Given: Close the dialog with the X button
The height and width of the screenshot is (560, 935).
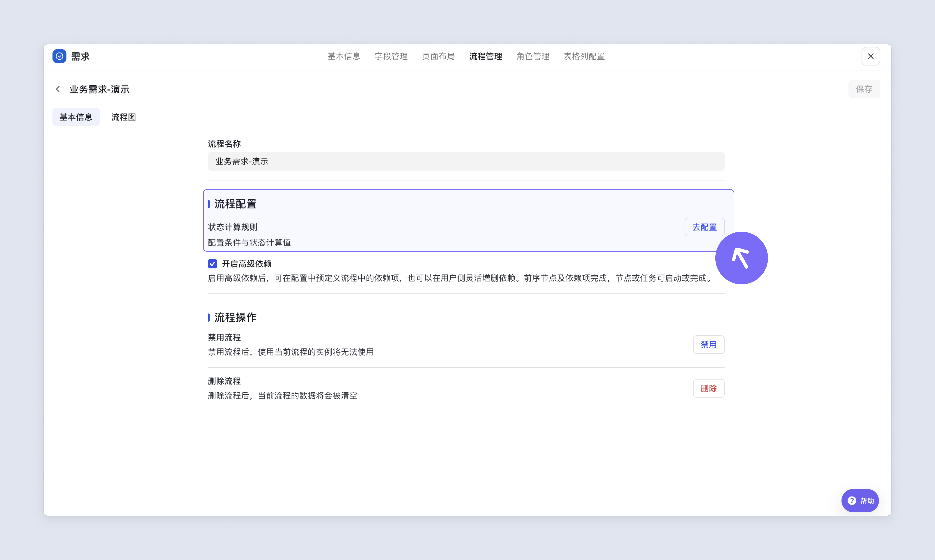Looking at the screenshot, I should [871, 56].
